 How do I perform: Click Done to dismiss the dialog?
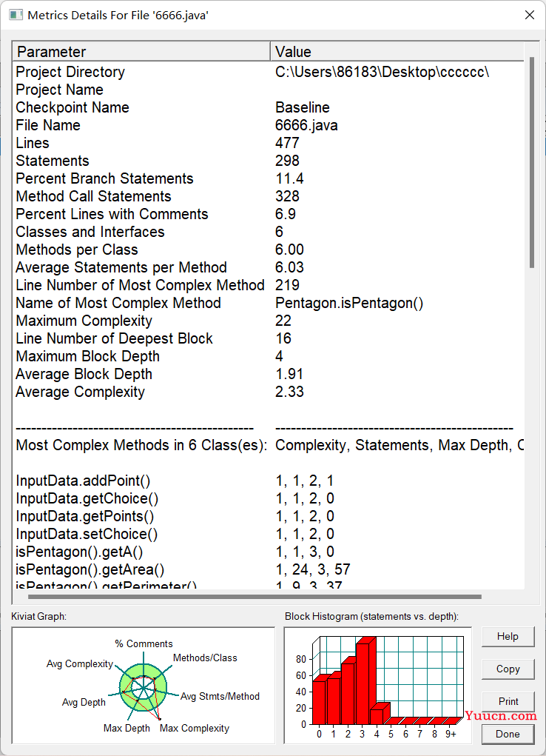click(x=508, y=735)
